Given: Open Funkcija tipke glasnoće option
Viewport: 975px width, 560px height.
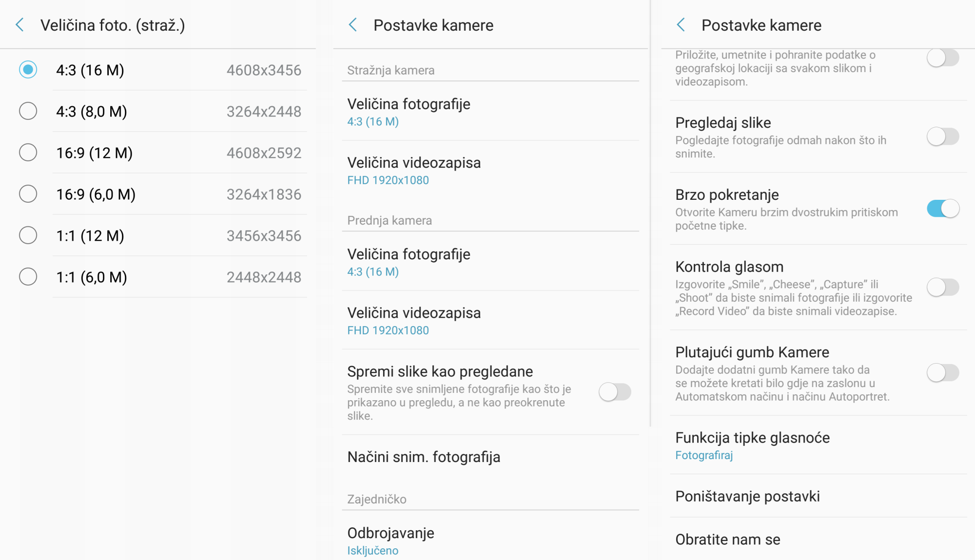Looking at the screenshot, I should pos(819,445).
